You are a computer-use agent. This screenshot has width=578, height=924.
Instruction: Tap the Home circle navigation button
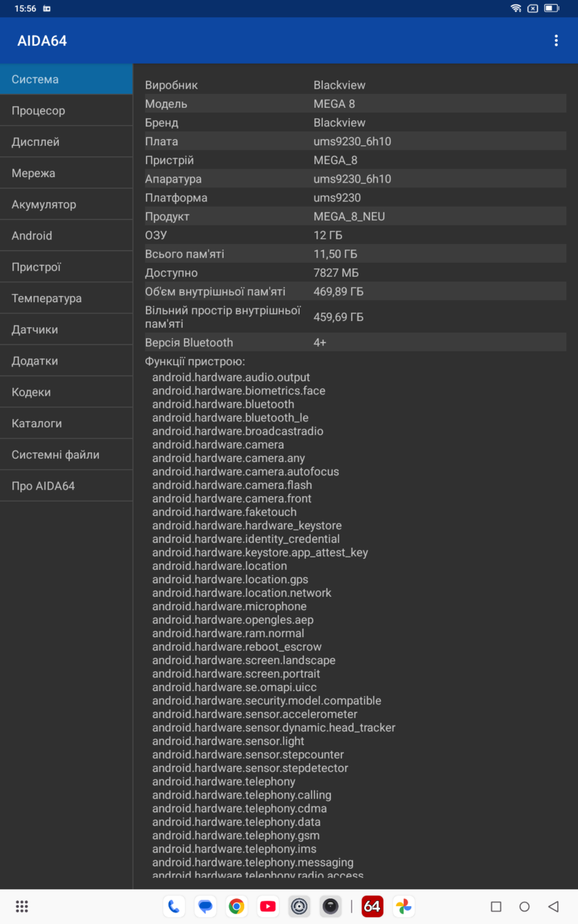point(524,906)
